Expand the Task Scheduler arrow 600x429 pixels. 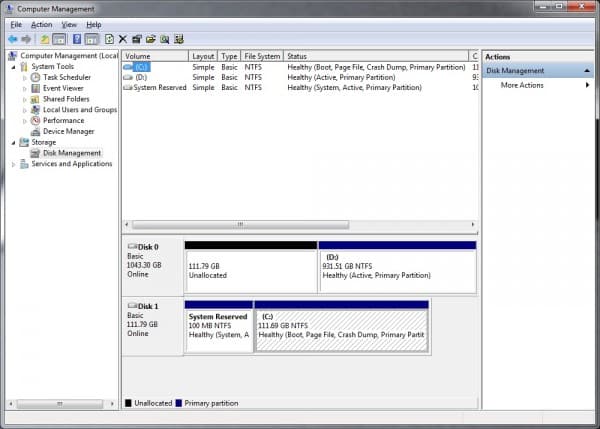click(25, 78)
